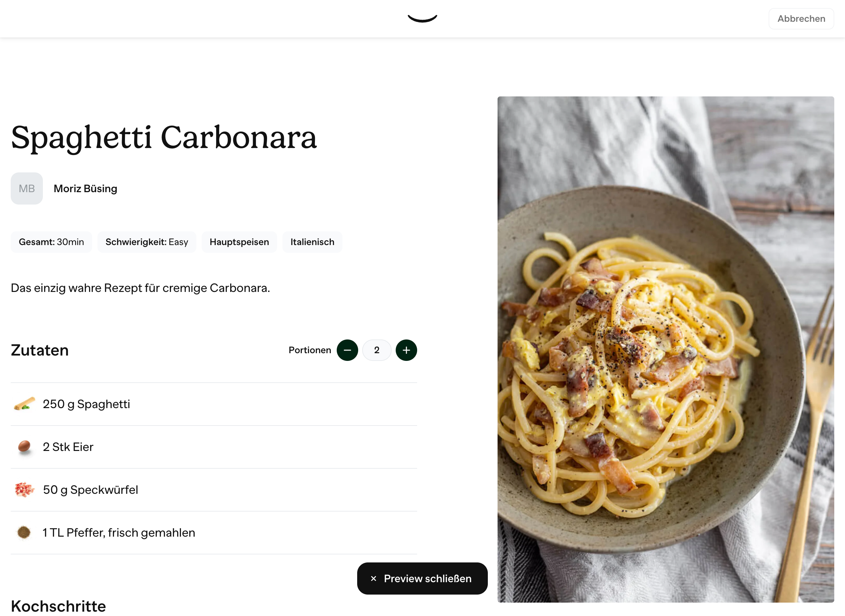Open author Moriz Büsing's name link

click(x=85, y=189)
